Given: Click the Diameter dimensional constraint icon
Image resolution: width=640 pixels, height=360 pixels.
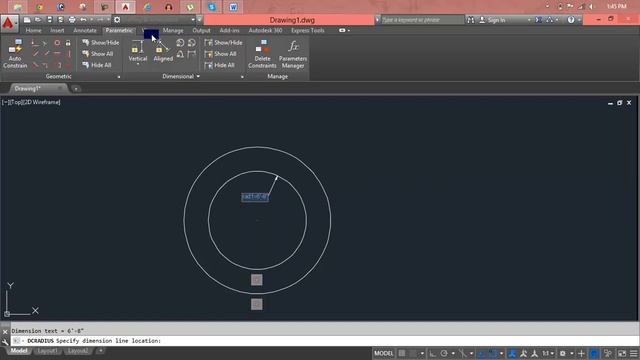Looking at the screenshot, I should (191, 43).
